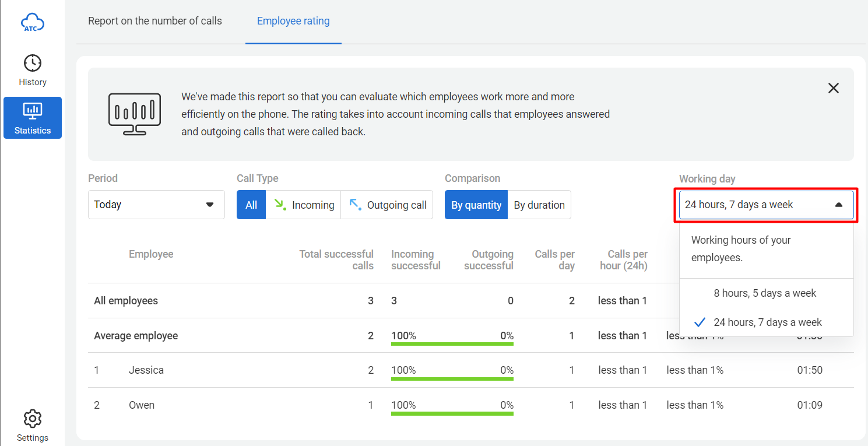This screenshot has width=868, height=446.
Task: Select the Employee rating tab
Action: click(x=293, y=22)
